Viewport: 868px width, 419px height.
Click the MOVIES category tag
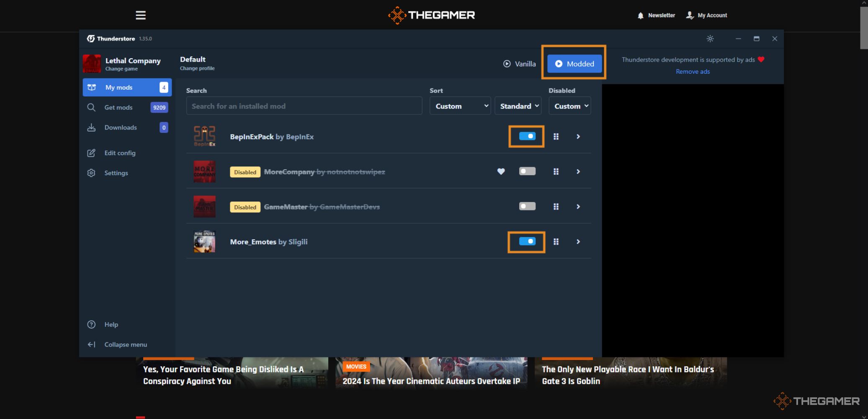(x=356, y=367)
